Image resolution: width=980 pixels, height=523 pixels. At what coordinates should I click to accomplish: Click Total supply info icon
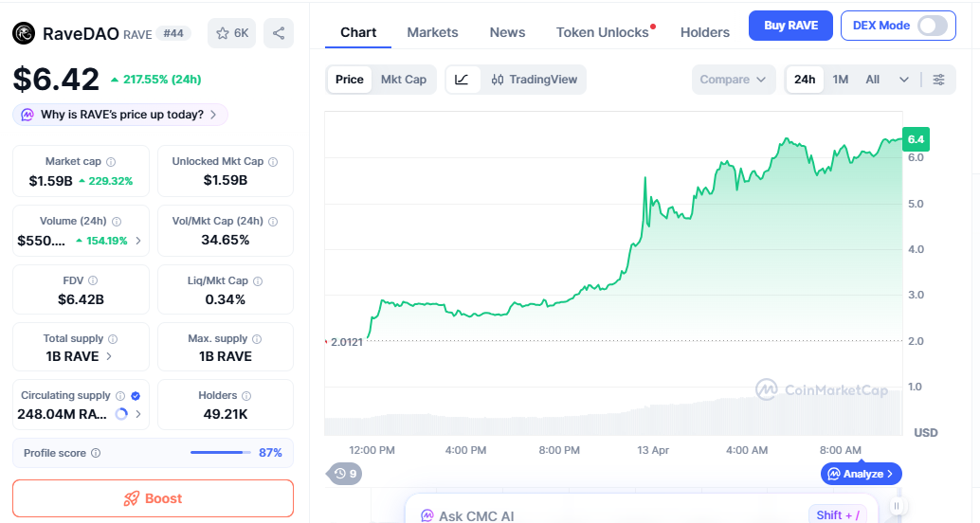113,338
